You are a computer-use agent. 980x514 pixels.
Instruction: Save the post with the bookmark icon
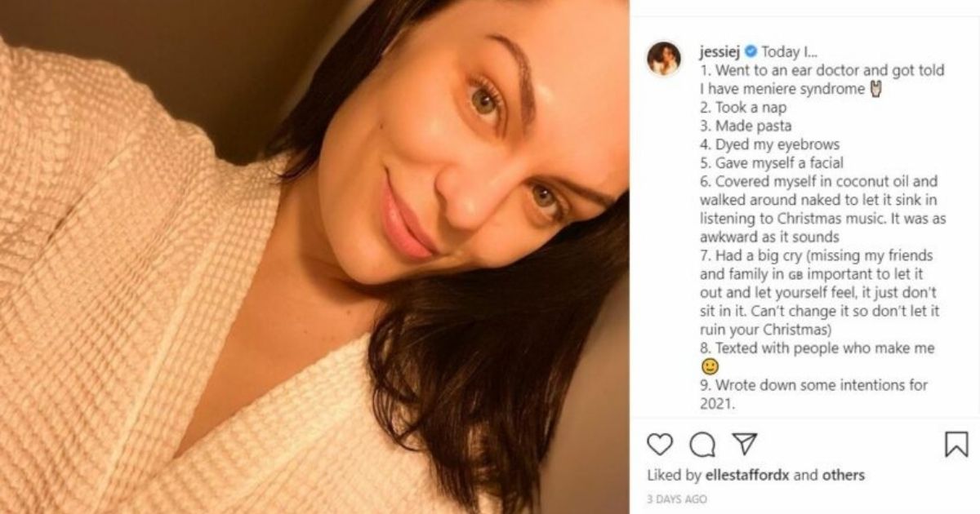[x=955, y=444]
